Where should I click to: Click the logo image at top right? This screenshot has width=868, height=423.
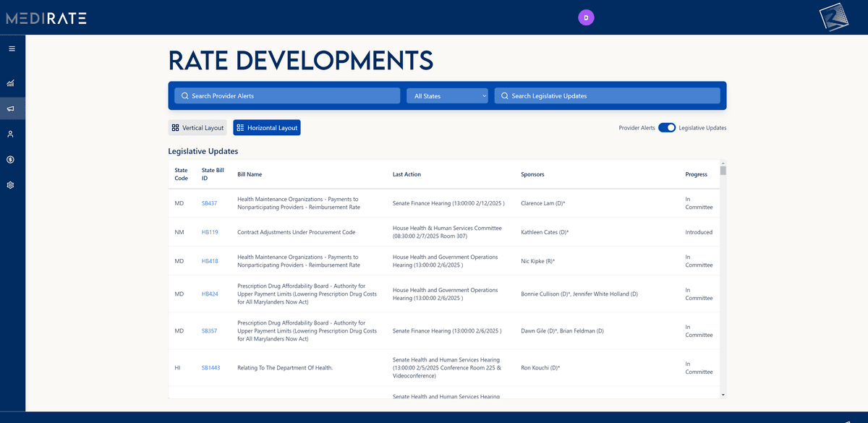(x=834, y=18)
